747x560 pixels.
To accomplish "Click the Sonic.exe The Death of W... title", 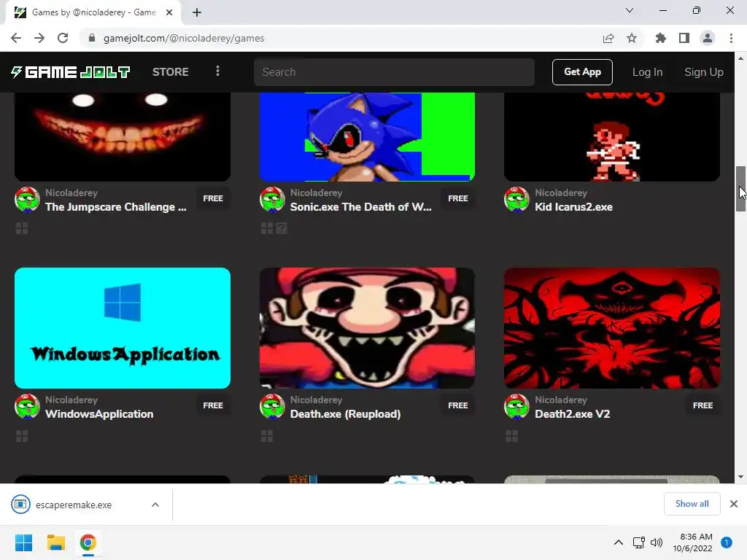I will tap(360, 207).
